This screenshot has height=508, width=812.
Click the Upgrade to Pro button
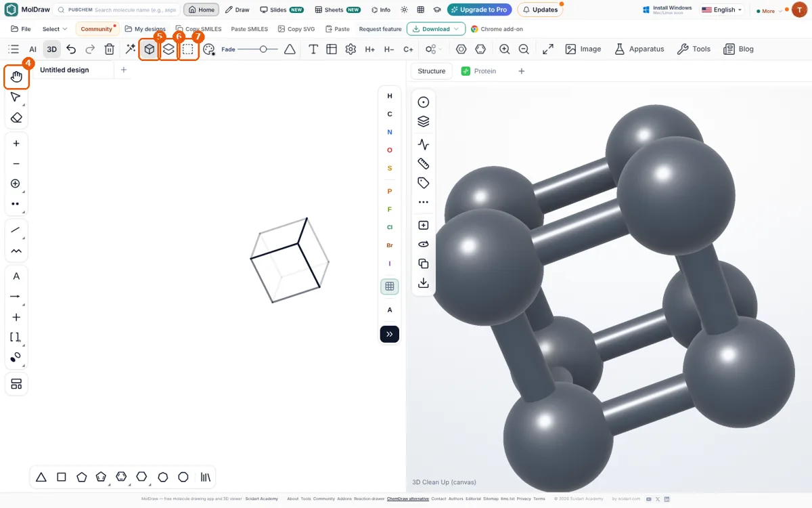479,10
